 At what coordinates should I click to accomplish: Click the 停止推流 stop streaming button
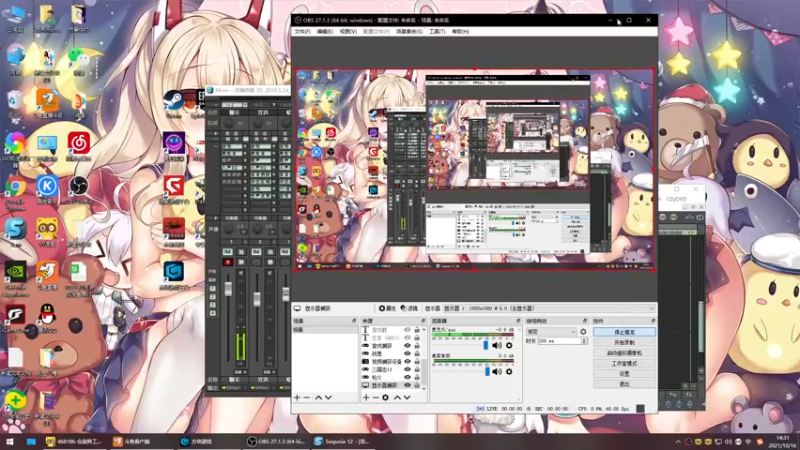pyautogui.click(x=624, y=332)
